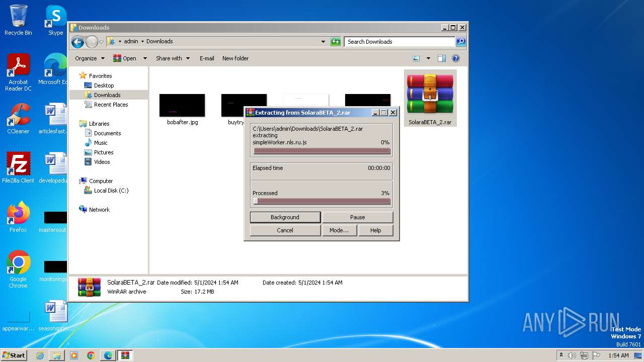Click the taskbar clock showing 1:54 AM
644x362 pixels.
(618, 355)
